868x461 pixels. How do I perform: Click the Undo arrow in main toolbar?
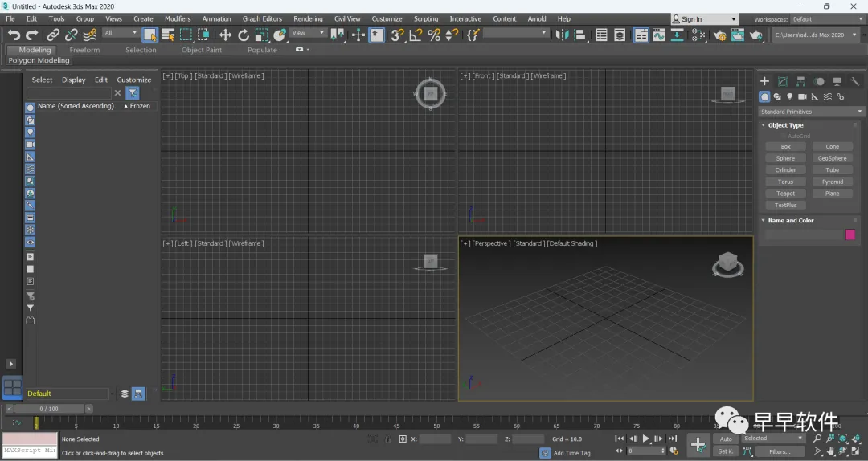(x=14, y=35)
